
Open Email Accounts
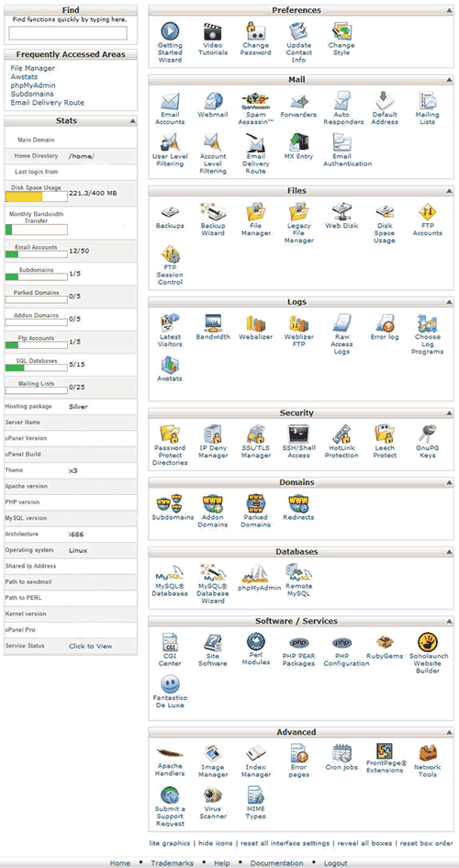click(170, 108)
